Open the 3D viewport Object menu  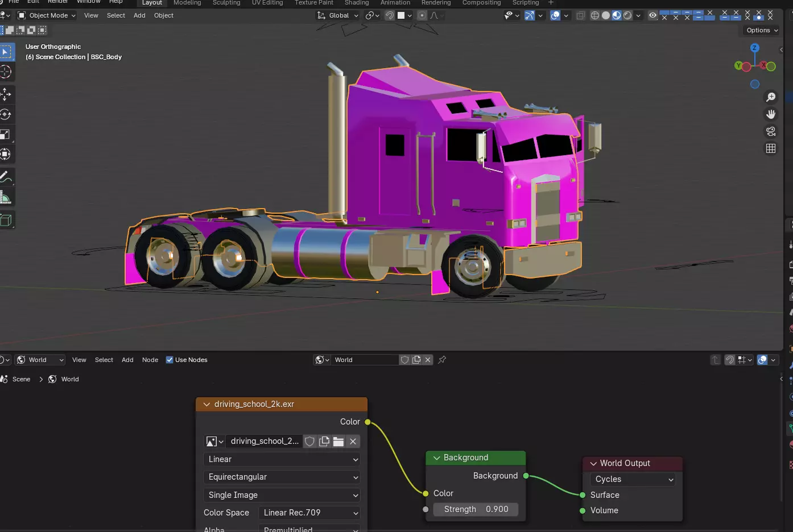click(164, 15)
